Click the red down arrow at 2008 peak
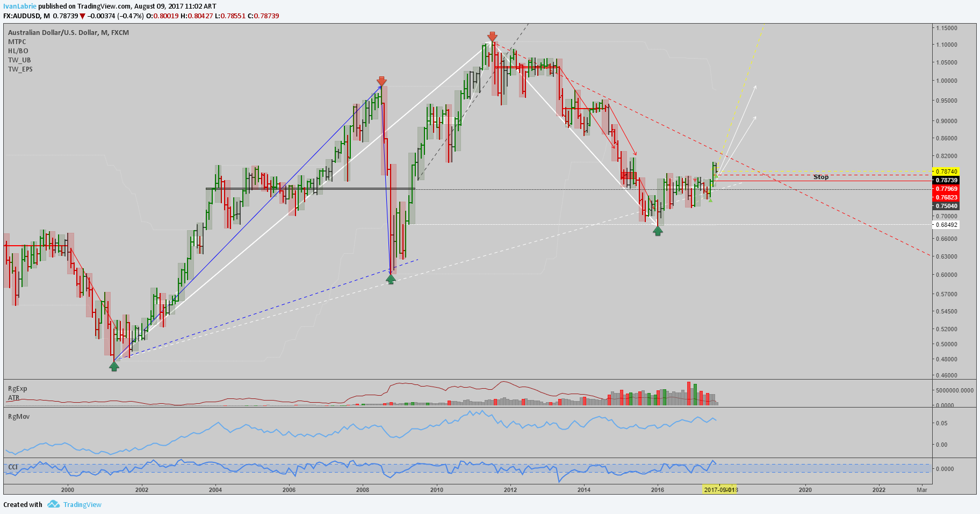The width and height of the screenshot is (980, 514). 381,81
